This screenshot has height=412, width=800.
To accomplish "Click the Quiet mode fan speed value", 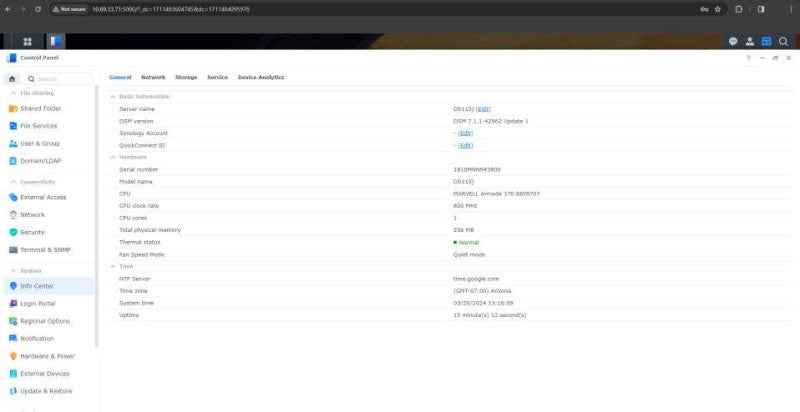I will [x=469, y=254].
